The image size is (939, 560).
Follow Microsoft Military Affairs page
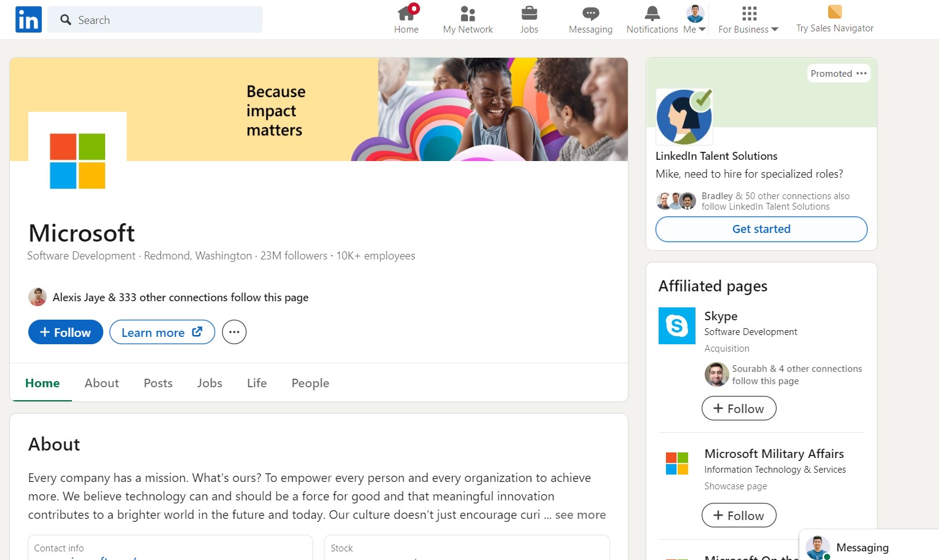(x=739, y=515)
